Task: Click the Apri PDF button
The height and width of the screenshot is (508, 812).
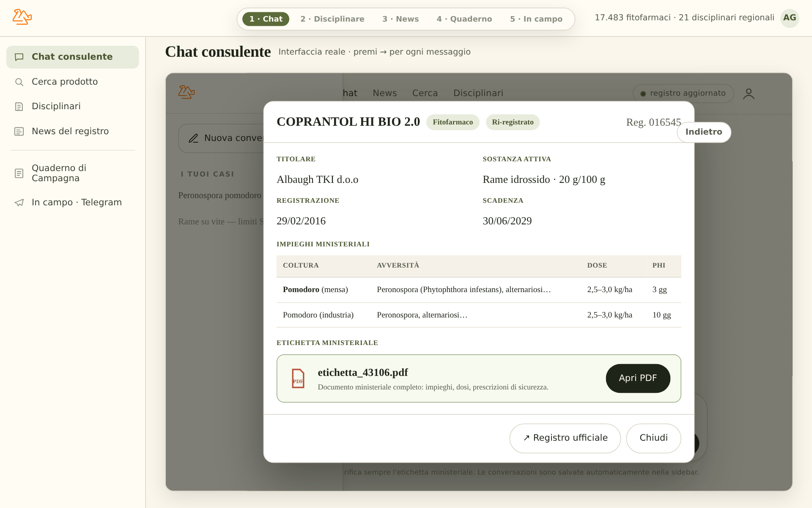Action: point(638,378)
